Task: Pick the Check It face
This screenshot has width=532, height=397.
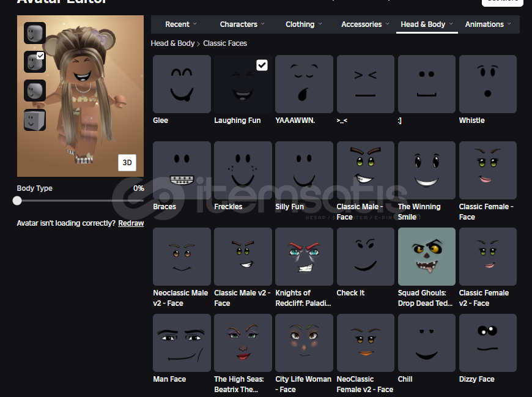Action: tap(365, 257)
